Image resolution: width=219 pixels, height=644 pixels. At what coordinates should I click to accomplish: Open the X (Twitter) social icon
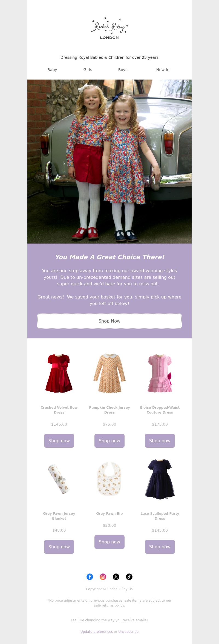click(116, 576)
